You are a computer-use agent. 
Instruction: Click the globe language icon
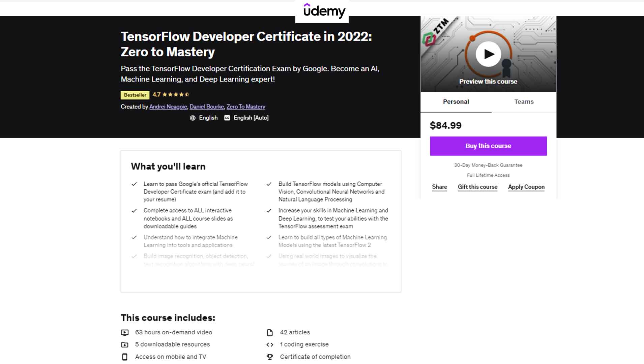pos(193,118)
